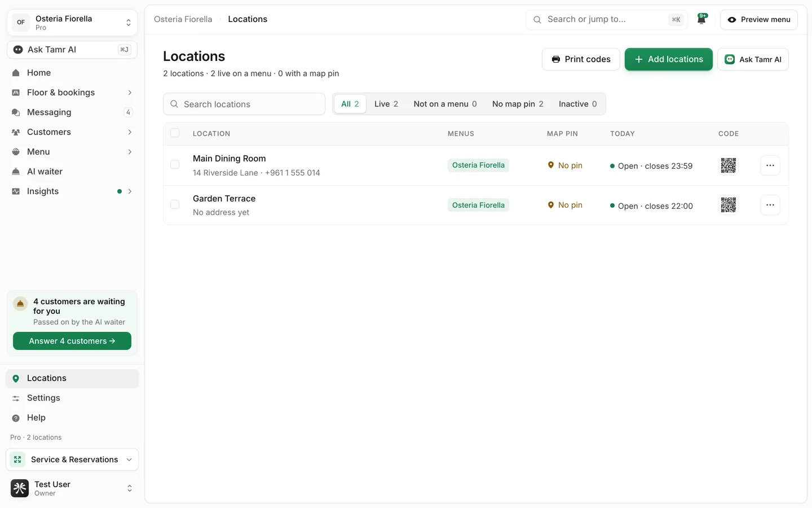Image resolution: width=812 pixels, height=508 pixels.
Task: Click the QR code for Garden Terrace
Action: tap(728, 205)
